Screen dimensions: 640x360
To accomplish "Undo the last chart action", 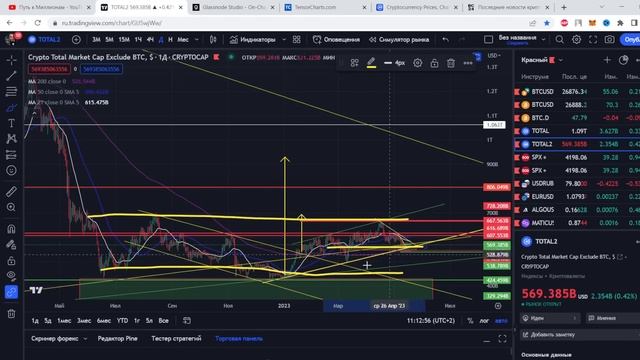I will (x=445, y=40).
